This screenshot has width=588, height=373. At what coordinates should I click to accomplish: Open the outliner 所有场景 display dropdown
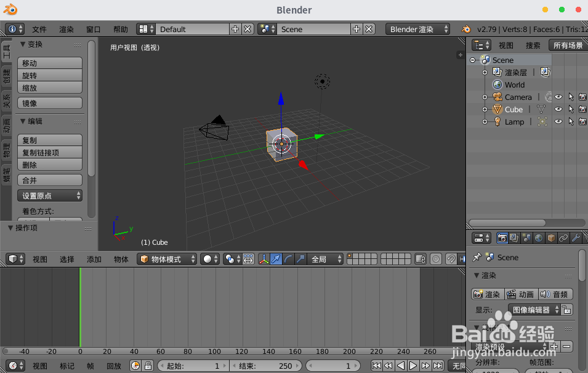pos(568,46)
